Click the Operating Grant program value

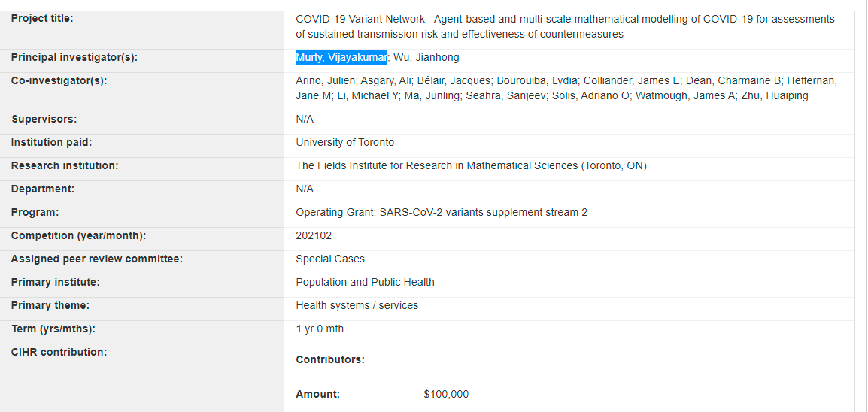[442, 212]
